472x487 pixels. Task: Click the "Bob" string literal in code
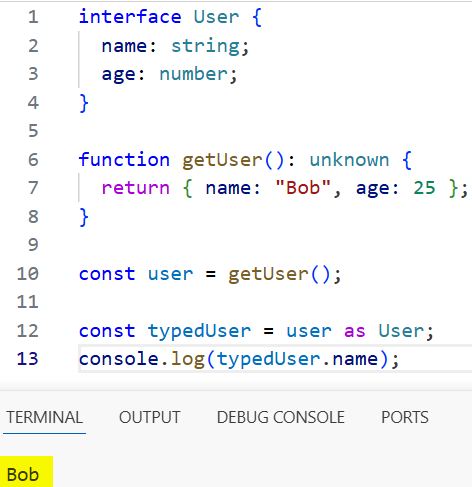point(303,188)
